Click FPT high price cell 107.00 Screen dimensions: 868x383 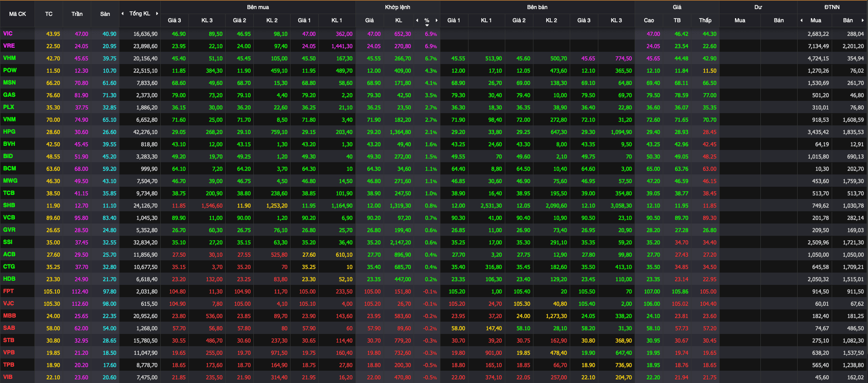coord(652,292)
